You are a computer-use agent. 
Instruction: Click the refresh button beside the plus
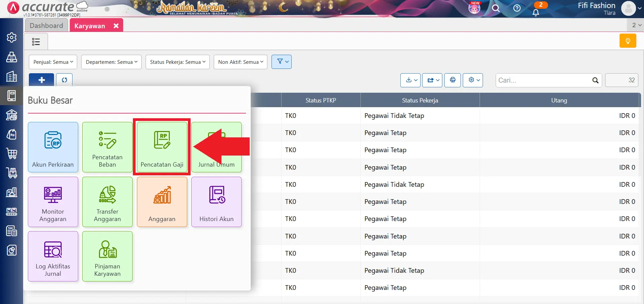(x=64, y=80)
